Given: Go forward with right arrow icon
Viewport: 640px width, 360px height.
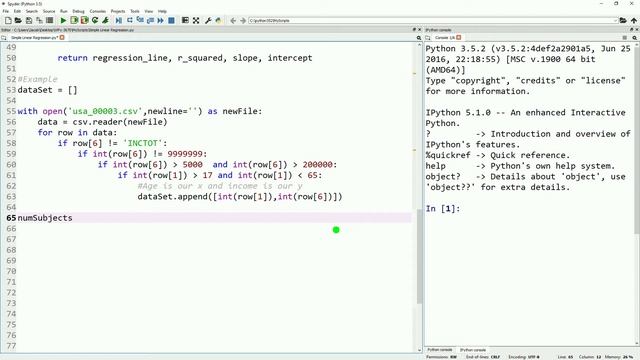Looking at the screenshot, I should click(x=243, y=20).
